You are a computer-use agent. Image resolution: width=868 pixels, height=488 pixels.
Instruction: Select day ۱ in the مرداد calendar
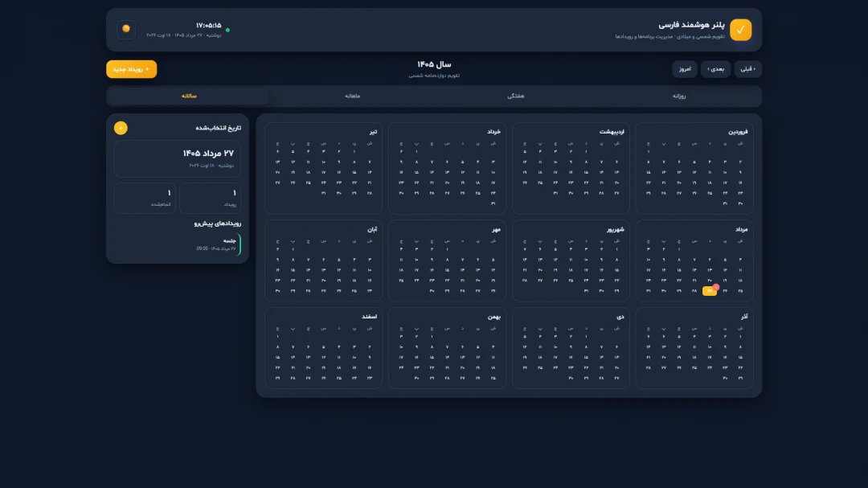(x=679, y=249)
